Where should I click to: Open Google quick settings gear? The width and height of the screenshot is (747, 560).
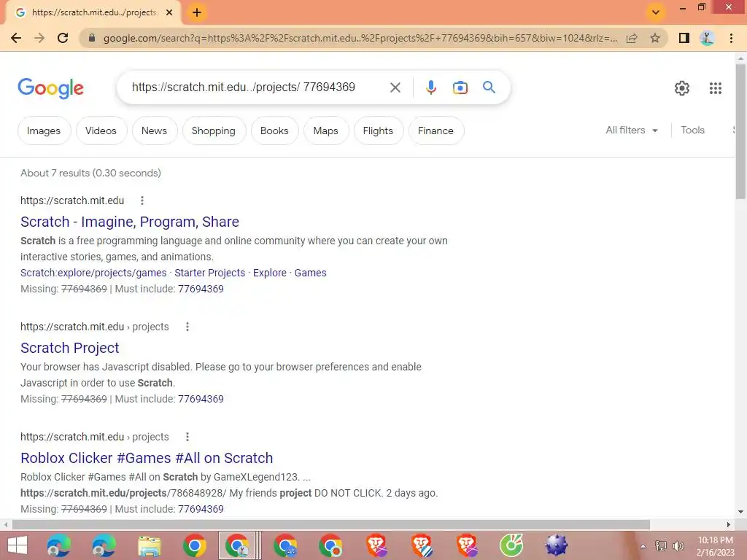click(682, 88)
